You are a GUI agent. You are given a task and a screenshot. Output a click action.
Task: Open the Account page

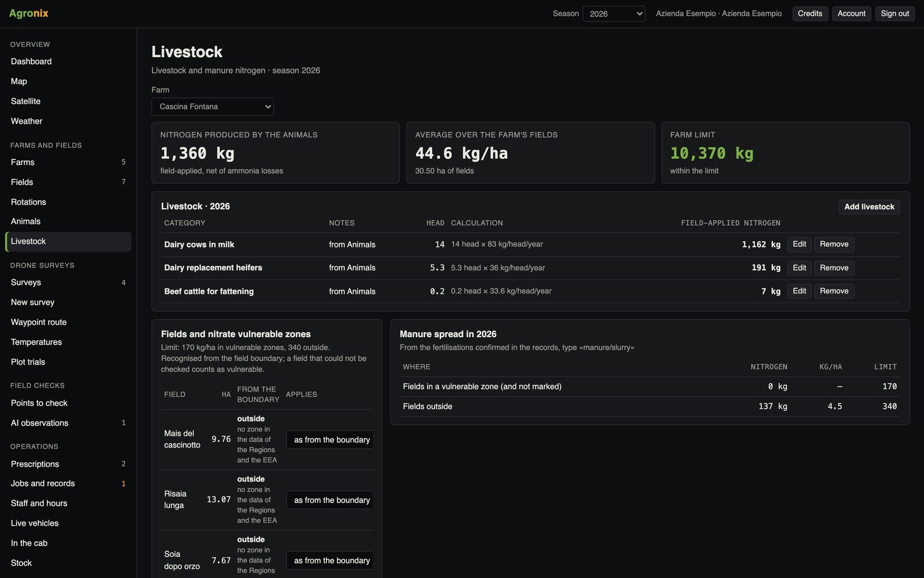851,13
